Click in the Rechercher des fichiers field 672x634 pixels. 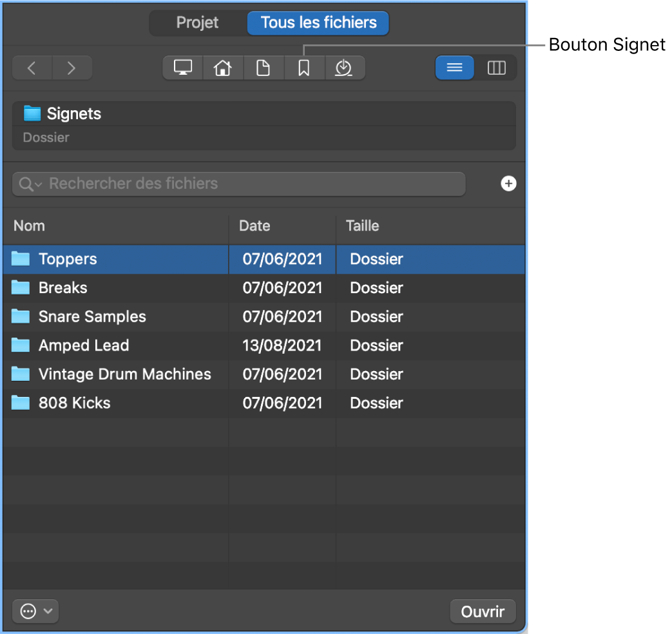(251, 184)
